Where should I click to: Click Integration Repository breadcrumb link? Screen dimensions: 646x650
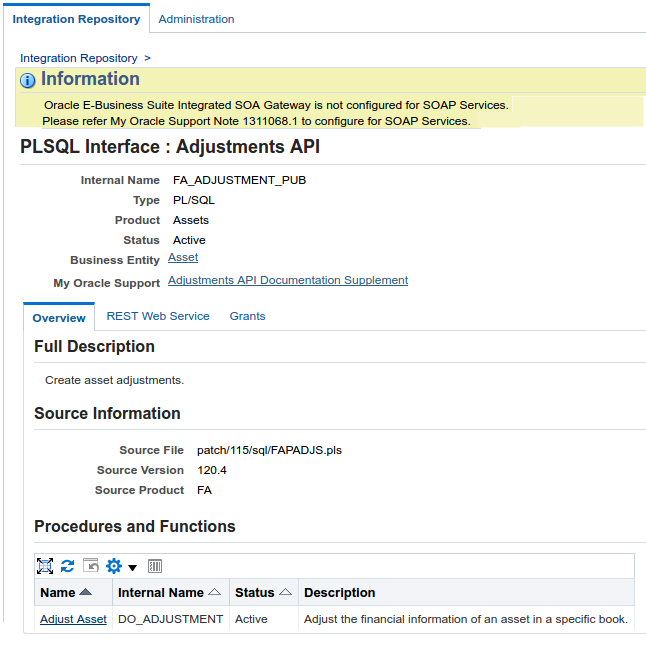[79, 58]
